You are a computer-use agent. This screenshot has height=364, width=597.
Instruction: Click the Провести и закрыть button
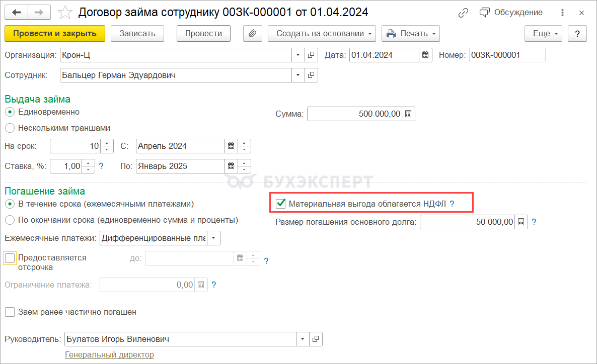[55, 34]
